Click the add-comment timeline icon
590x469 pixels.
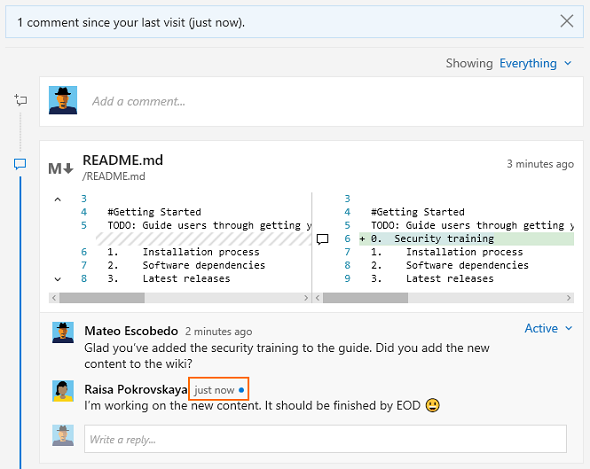pos(21,100)
